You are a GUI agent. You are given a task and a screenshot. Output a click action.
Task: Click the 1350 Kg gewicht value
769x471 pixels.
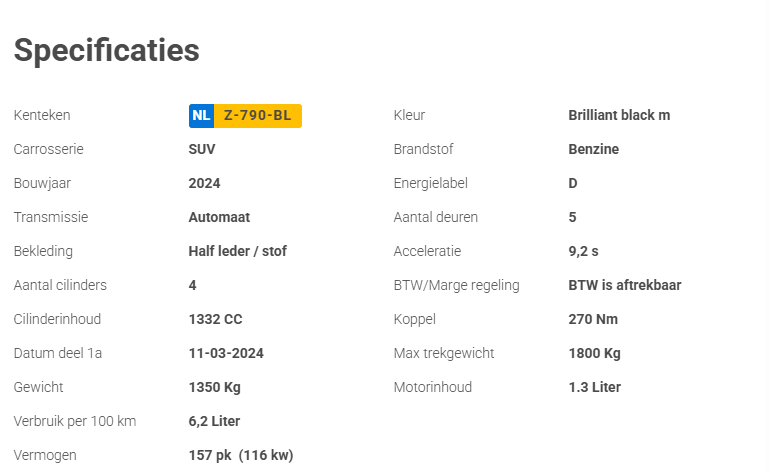pyautogui.click(x=215, y=388)
